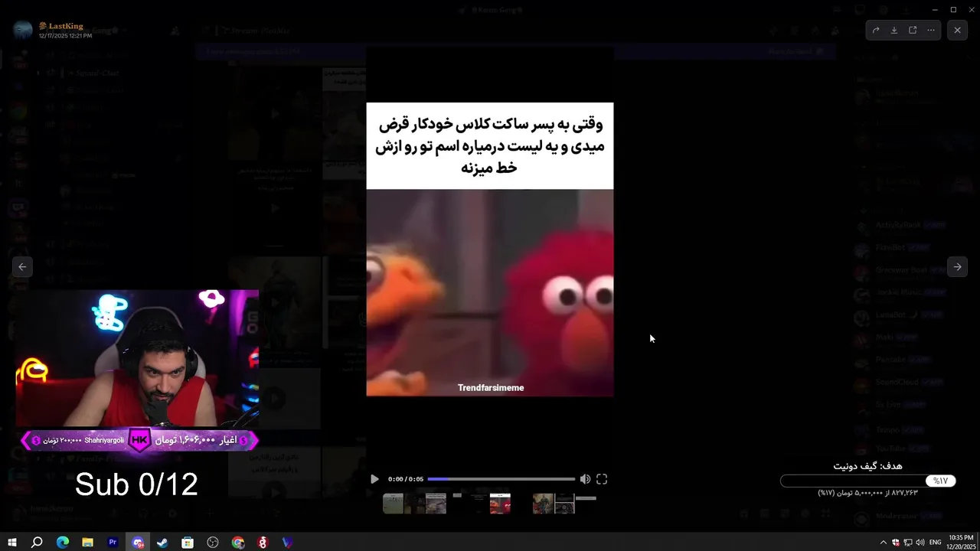Screen dimensions: 980x551
Task: Switch to Discord on the taskbar
Action: [x=138, y=543]
